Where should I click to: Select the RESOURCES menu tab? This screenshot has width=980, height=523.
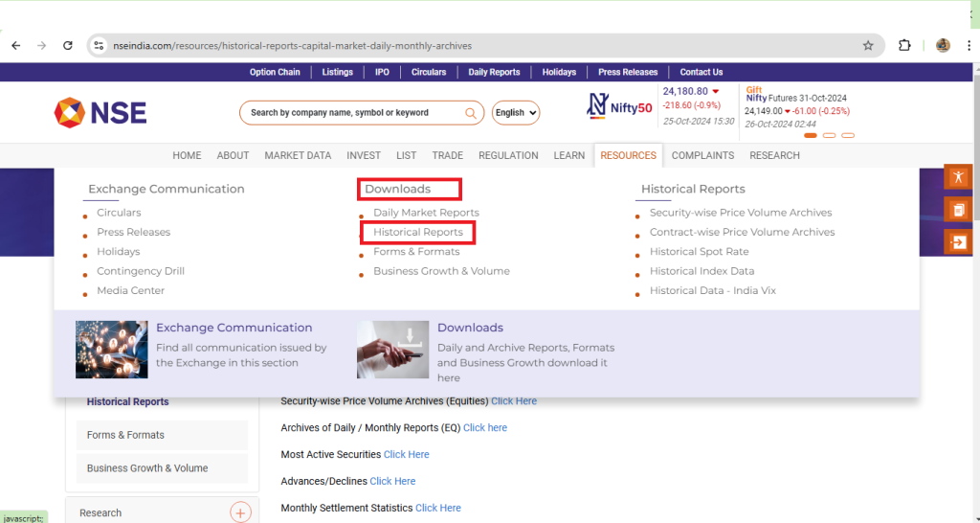coord(628,155)
